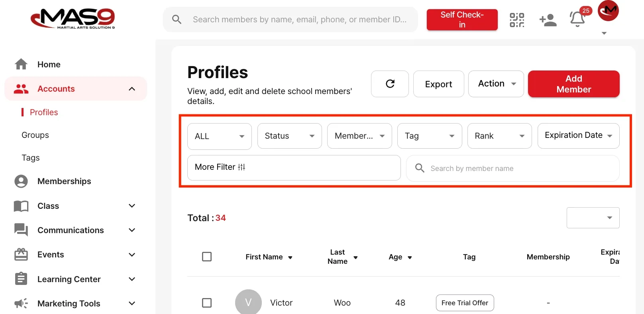
Task: Click the magnifier icon in top search bar
Action: 177,19
